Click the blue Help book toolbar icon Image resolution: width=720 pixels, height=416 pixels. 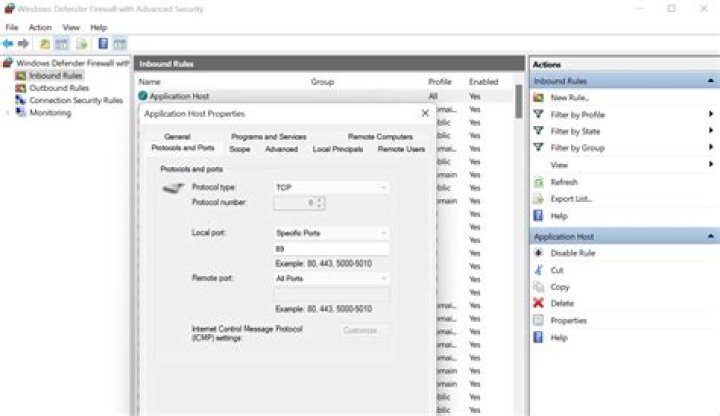103,44
